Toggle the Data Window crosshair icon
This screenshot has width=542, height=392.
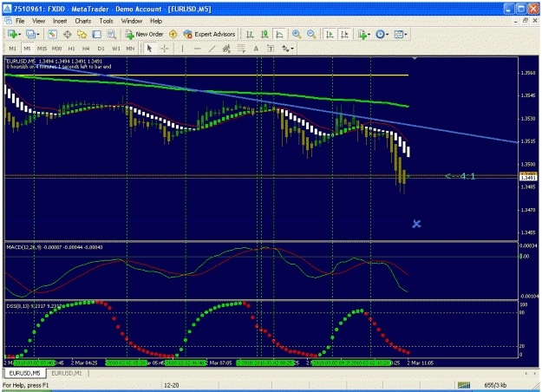[x=67, y=34]
